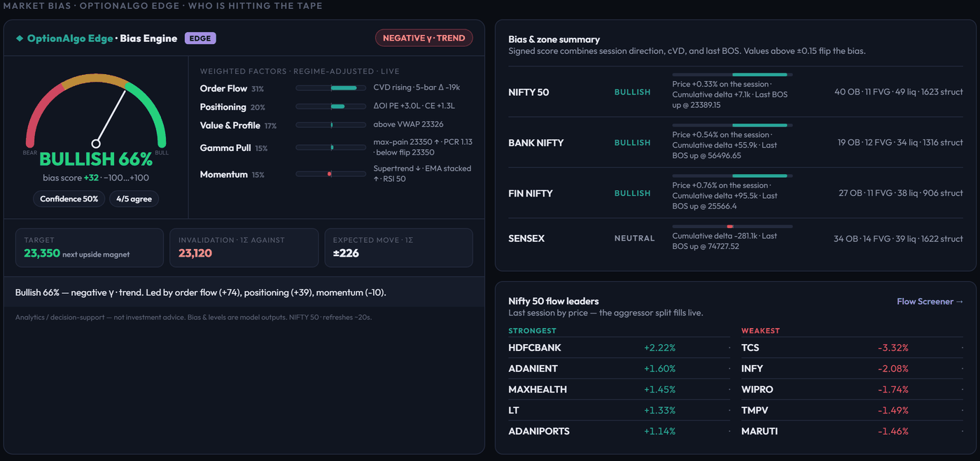The height and width of the screenshot is (461, 980).
Task: Click the BULLISH 66% headline
Action: 96,159
